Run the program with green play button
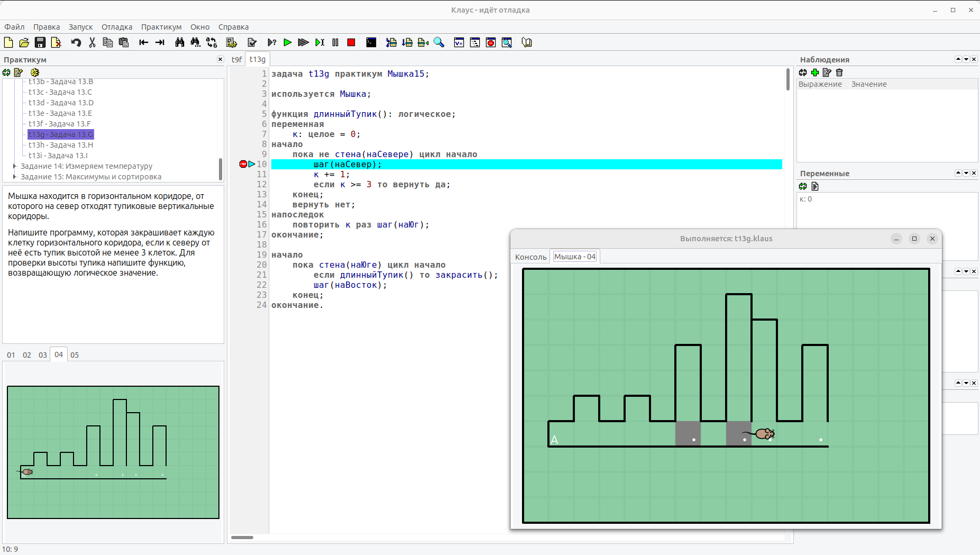Viewport: 980px width, 555px height. tap(288, 42)
